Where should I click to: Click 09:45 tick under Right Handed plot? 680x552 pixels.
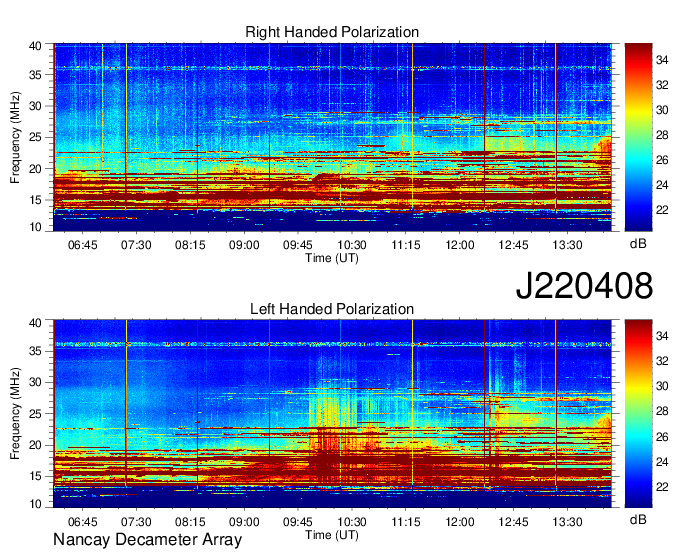click(x=298, y=245)
